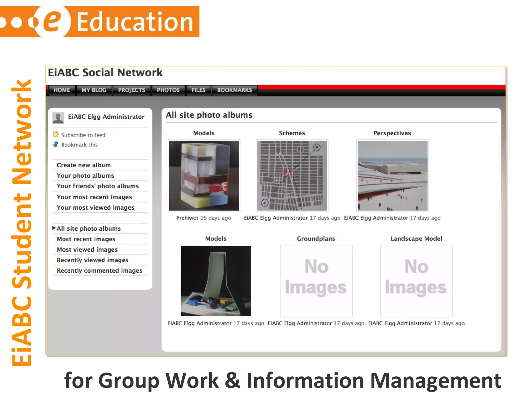Open the BOOKMARKS tab
Image resolution: width=532 pixels, height=399 pixels.
(x=235, y=90)
